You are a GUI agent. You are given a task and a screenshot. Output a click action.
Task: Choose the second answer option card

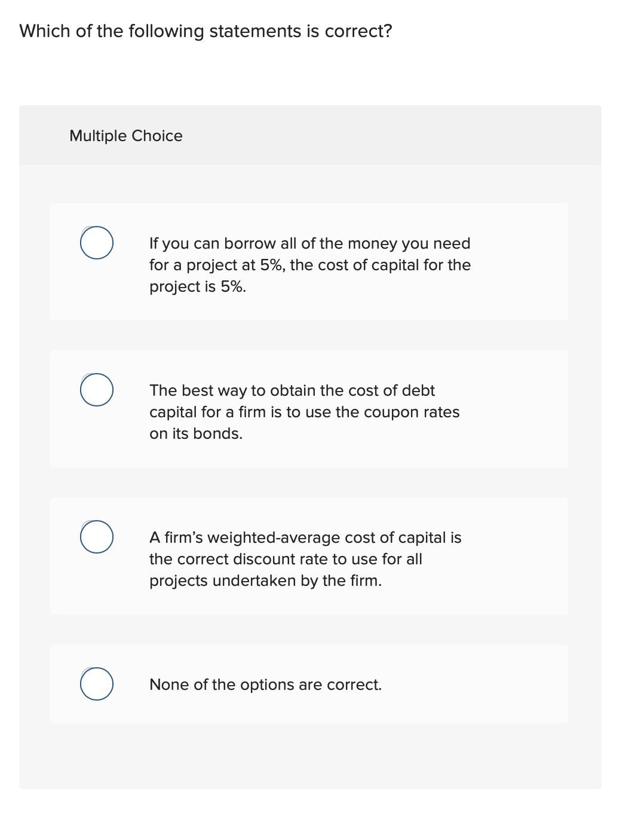[x=309, y=409]
